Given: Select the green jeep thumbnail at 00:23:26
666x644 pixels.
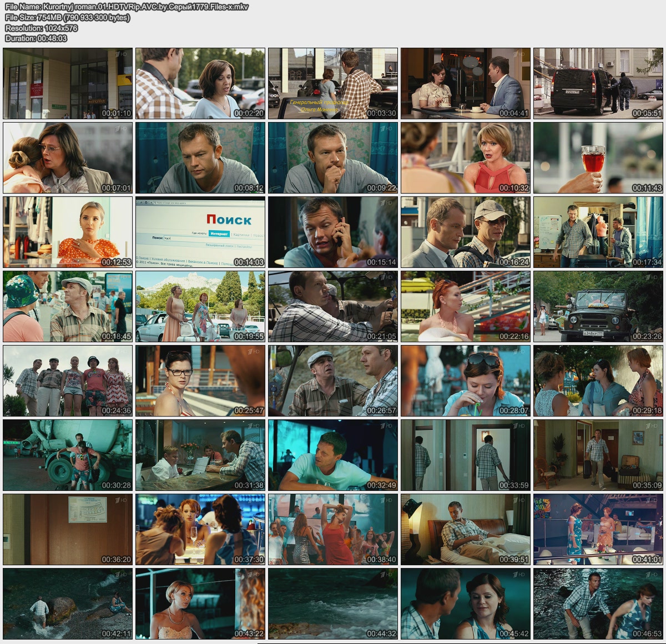Looking at the screenshot, I should [598, 306].
